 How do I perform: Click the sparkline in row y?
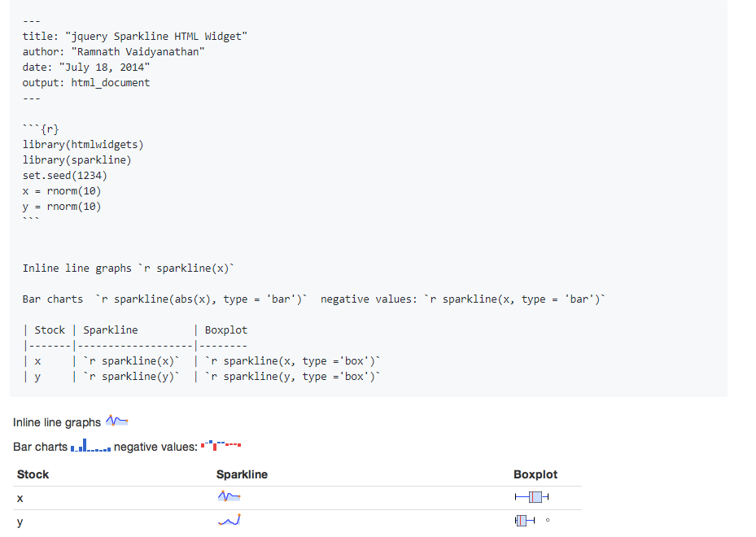[229, 520]
